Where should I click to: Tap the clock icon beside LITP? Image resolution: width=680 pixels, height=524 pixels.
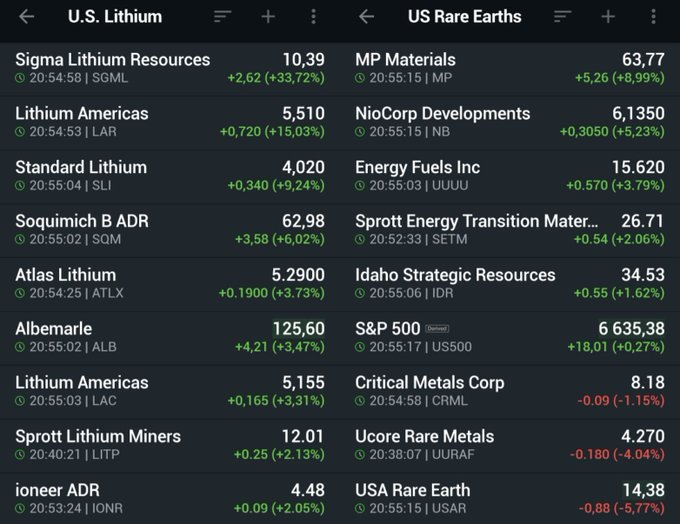tap(20, 455)
